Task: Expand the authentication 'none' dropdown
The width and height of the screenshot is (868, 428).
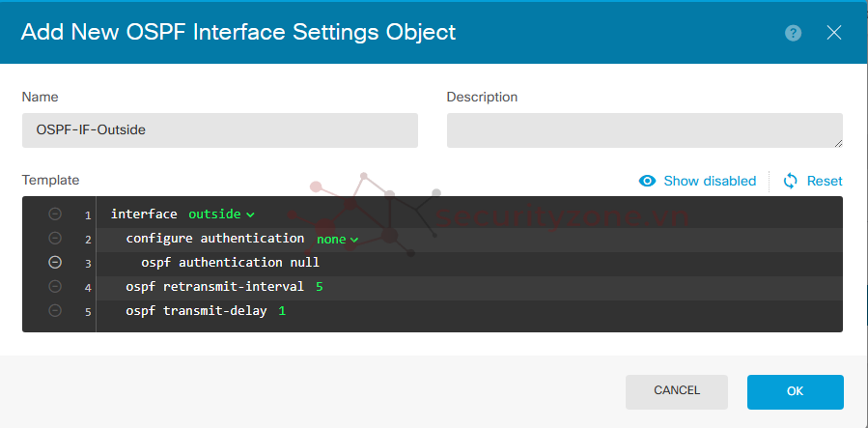Action: point(337,239)
